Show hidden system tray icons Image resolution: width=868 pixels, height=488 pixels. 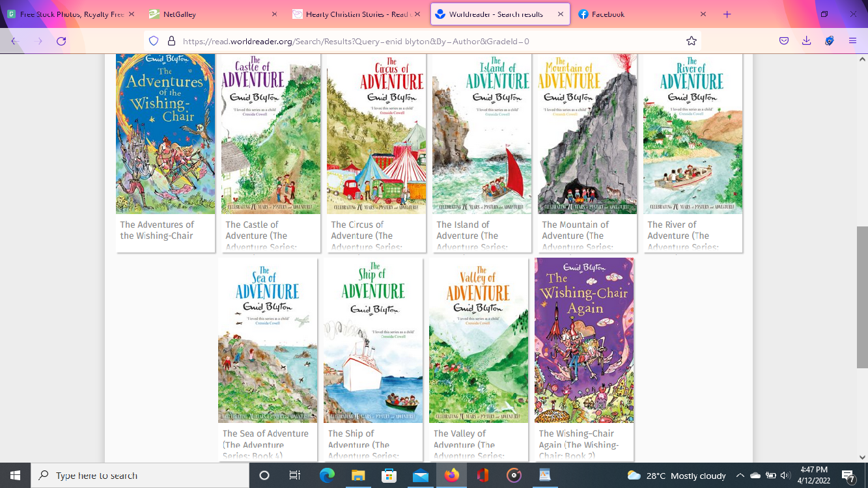coord(740,476)
